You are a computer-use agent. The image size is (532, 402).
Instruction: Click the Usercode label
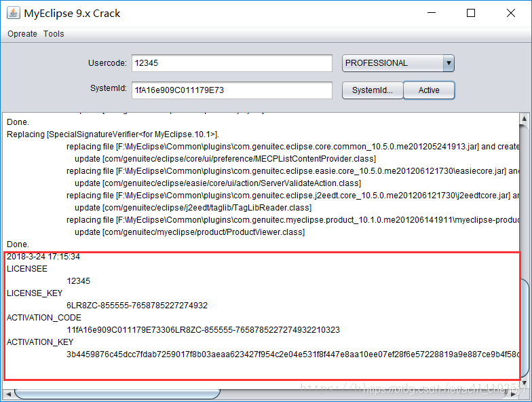tap(107, 62)
